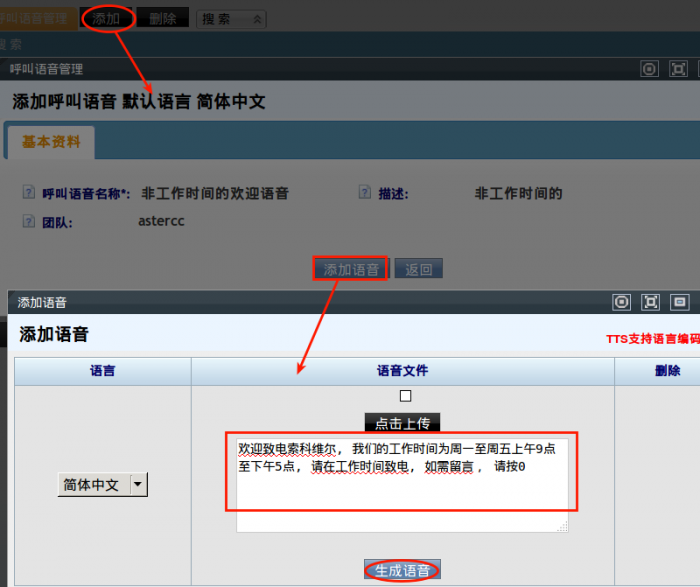The image size is (700, 587).
Task: Click the rightmost icon in 添加语音 title bar
Action: click(x=680, y=302)
